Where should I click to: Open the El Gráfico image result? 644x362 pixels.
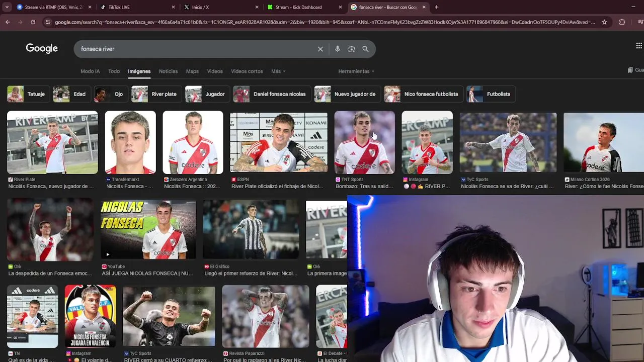coord(251,229)
